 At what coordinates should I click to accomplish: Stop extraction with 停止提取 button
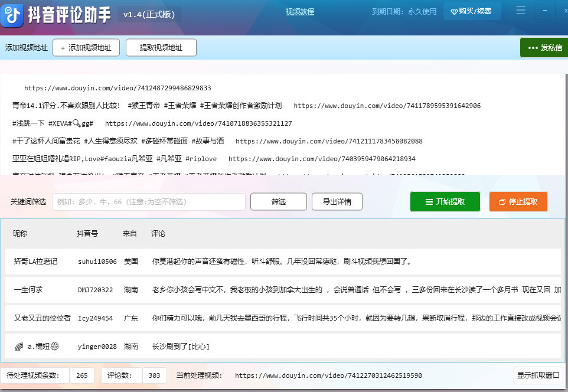point(518,202)
